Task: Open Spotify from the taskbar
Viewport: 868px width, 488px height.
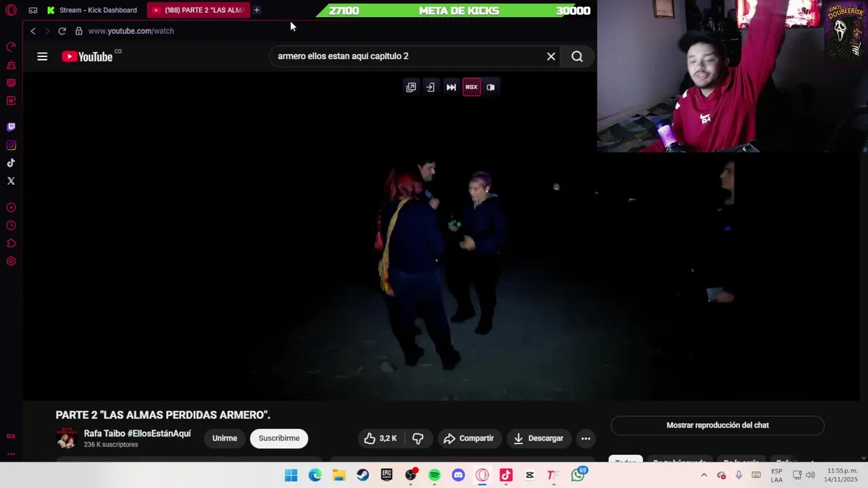Action: [435, 476]
